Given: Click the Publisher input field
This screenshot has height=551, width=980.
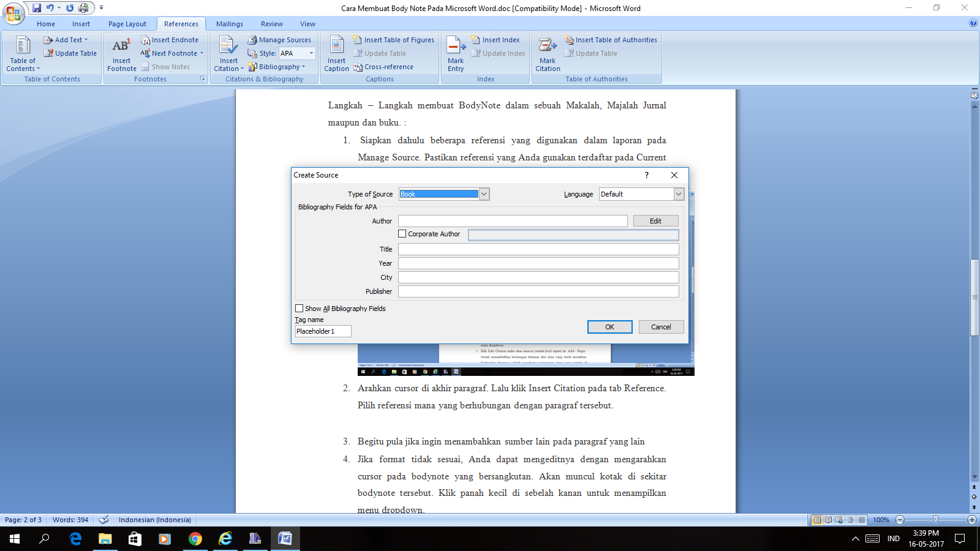Looking at the screenshot, I should [x=538, y=291].
